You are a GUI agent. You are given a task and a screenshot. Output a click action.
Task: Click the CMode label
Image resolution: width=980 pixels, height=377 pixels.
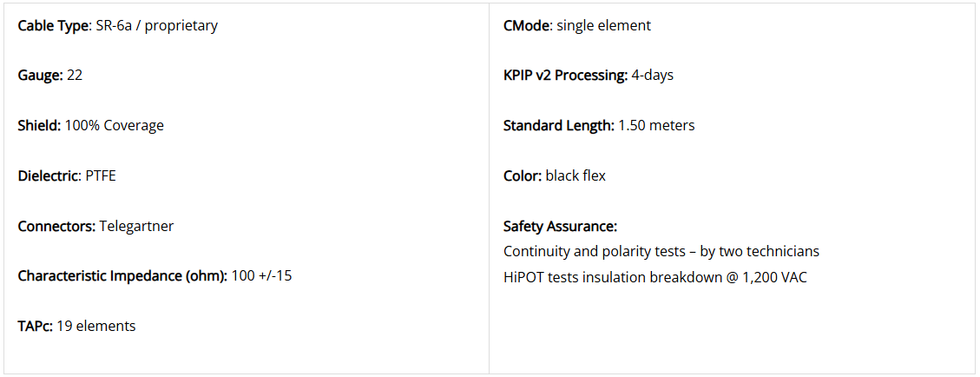pos(528,26)
